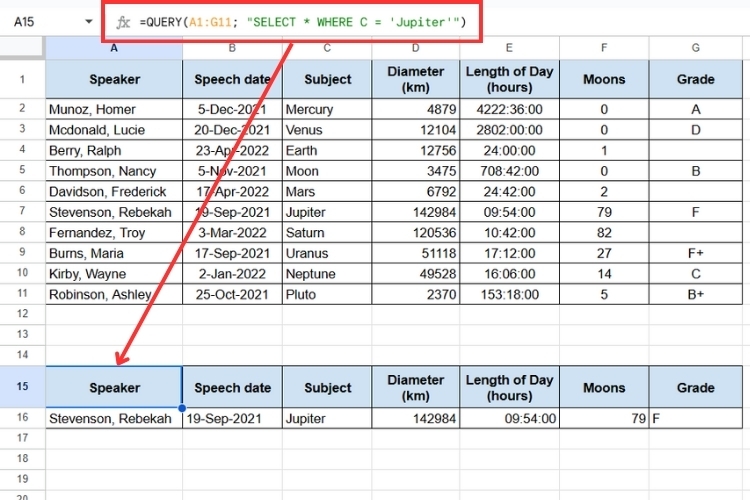Select column D header
750x500 pixels.
(x=415, y=48)
